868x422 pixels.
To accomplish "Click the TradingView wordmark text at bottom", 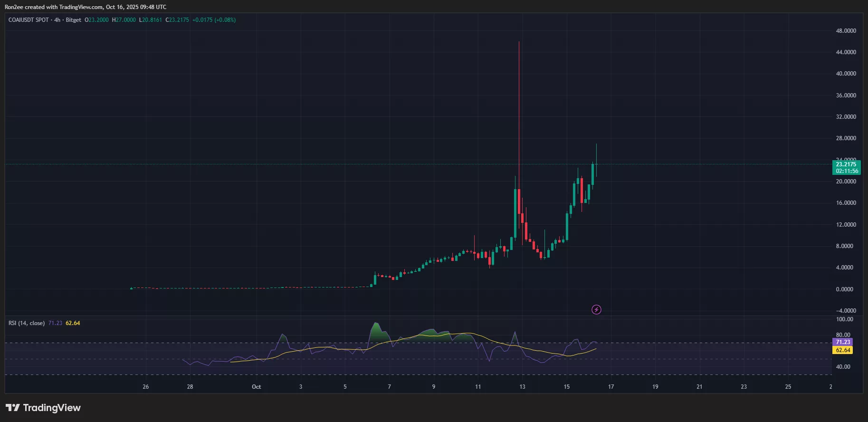I will click(52, 408).
